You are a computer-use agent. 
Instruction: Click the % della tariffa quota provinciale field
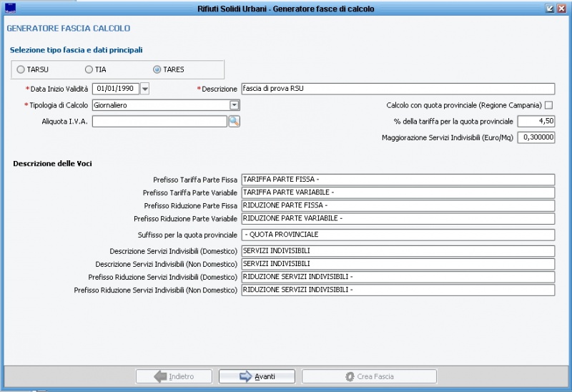point(536,121)
